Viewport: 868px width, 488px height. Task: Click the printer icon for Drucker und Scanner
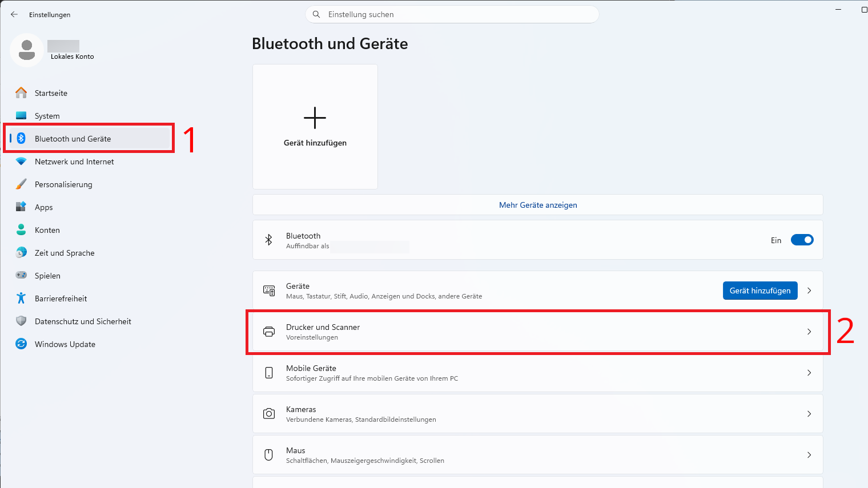[x=268, y=332]
